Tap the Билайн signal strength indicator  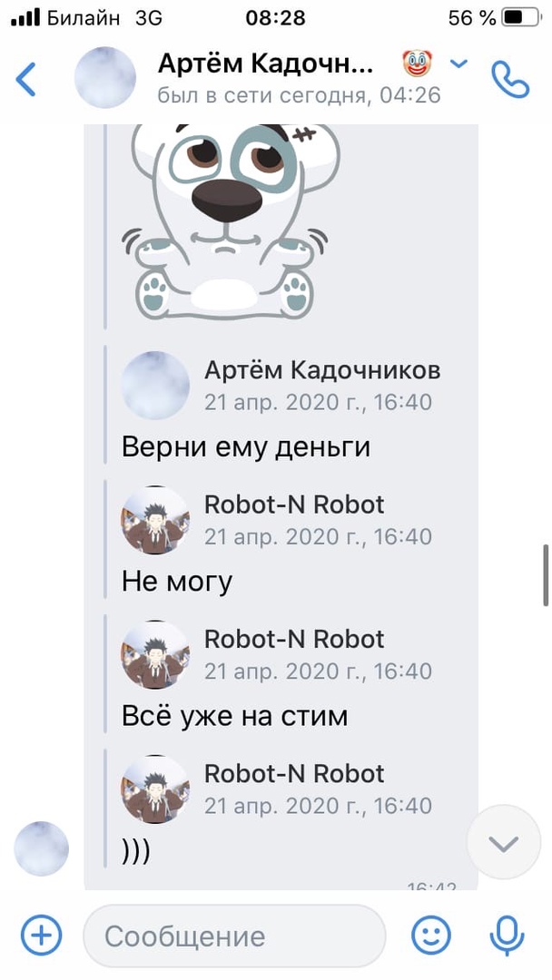(25, 18)
